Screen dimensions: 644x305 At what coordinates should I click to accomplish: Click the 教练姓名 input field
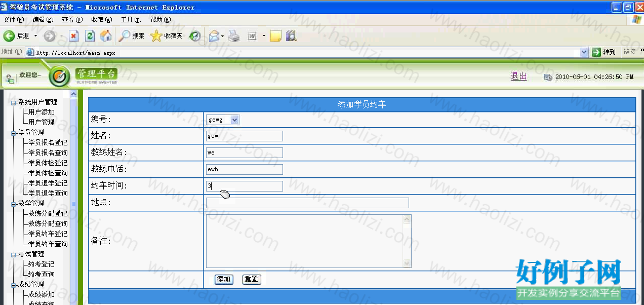click(245, 153)
